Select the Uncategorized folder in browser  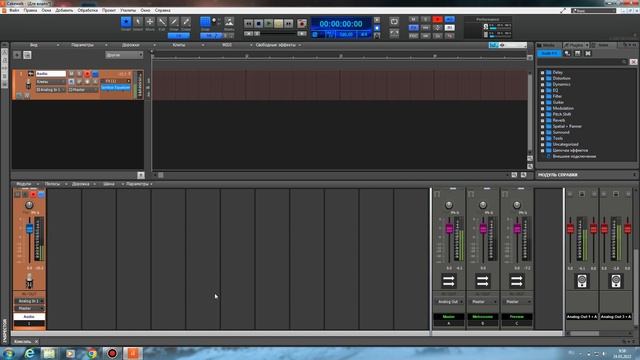[x=565, y=144]
